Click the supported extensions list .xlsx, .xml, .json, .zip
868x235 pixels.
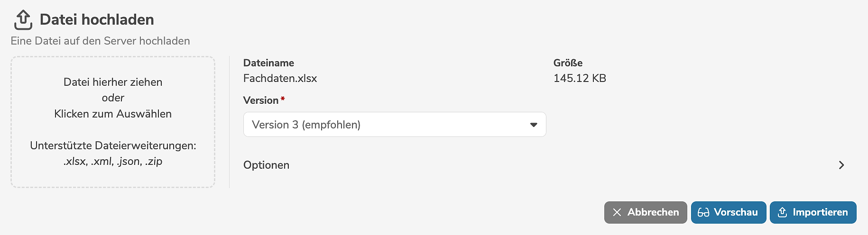point(113,161)
